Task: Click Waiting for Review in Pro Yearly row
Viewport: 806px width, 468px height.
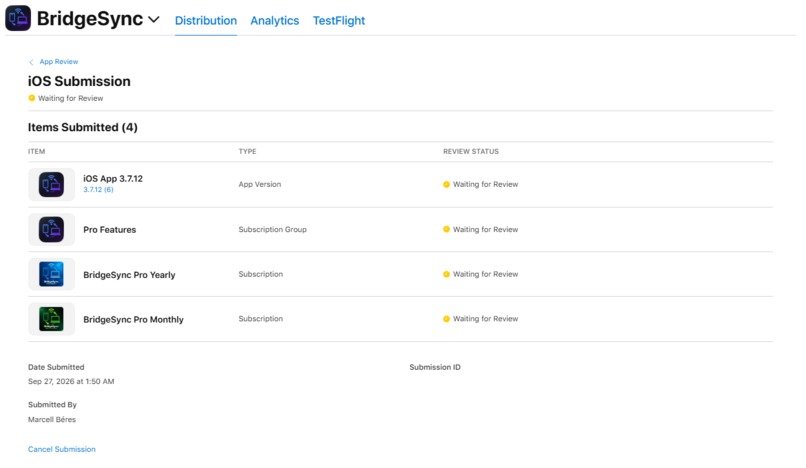Action: (485, 274)
